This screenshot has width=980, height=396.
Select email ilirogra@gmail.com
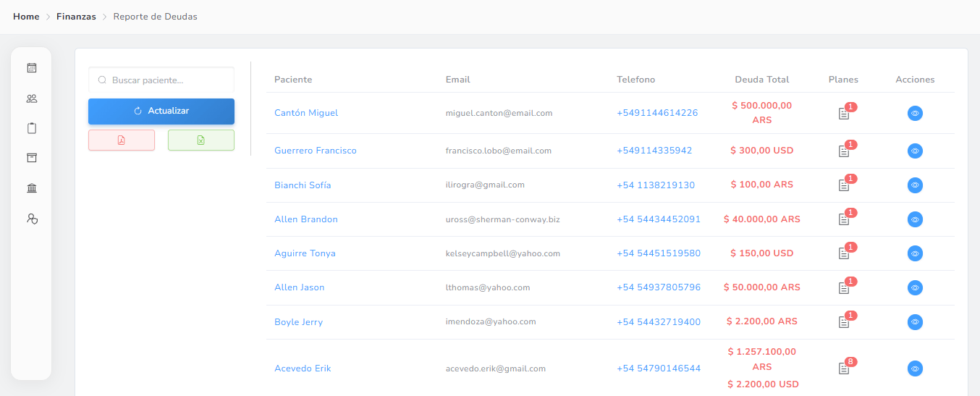pos(485,185)
